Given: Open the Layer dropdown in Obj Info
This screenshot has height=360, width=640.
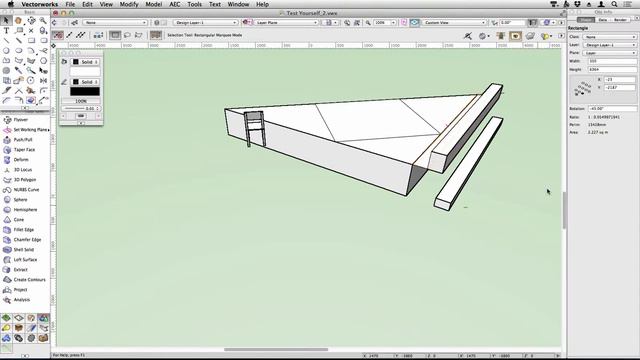Looking at the screenshot, I should click(x=610, y=45).
